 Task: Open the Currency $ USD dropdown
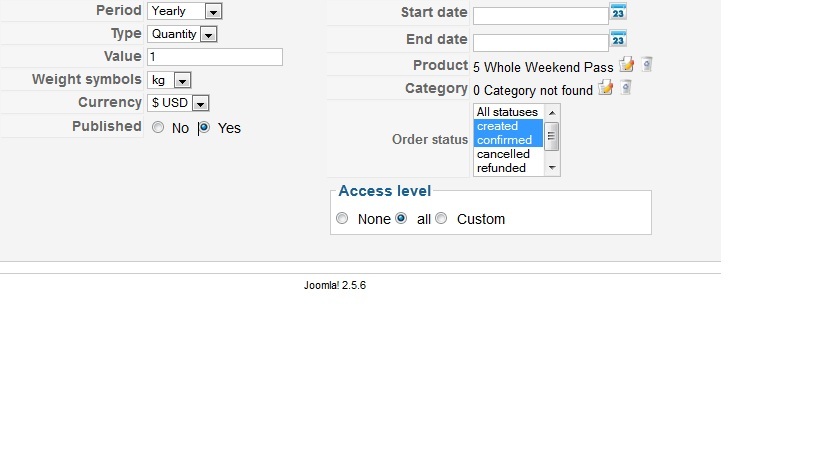coord(178,103)
